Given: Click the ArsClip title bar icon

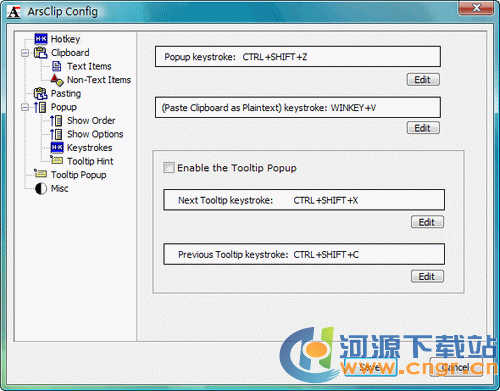Looking at the screenshot, I should coord(14,12).
